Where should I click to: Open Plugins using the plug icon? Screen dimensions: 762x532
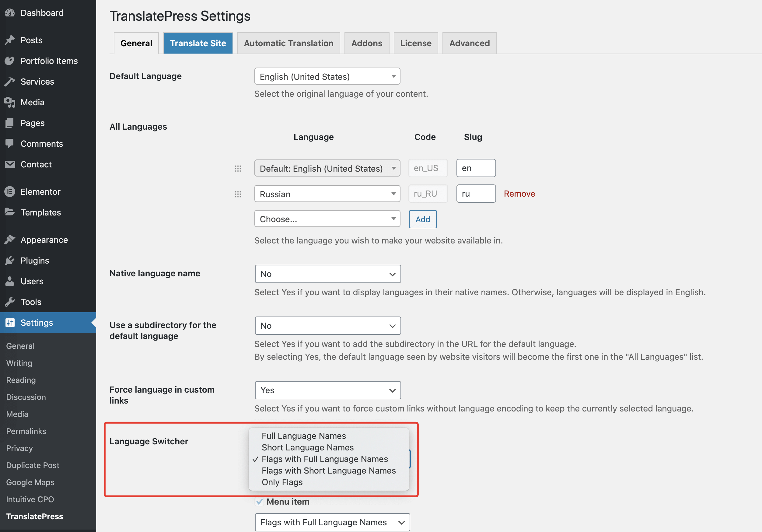click(10, 260)
